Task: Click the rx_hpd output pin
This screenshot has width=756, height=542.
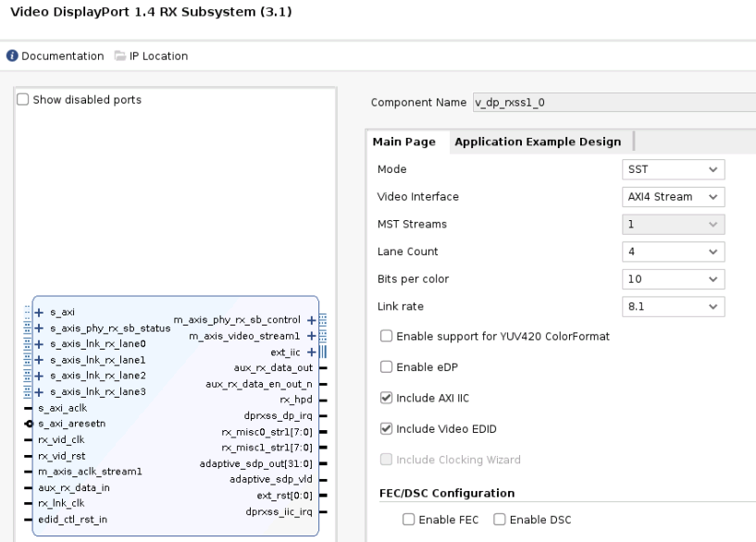Action: click(323, 400)
